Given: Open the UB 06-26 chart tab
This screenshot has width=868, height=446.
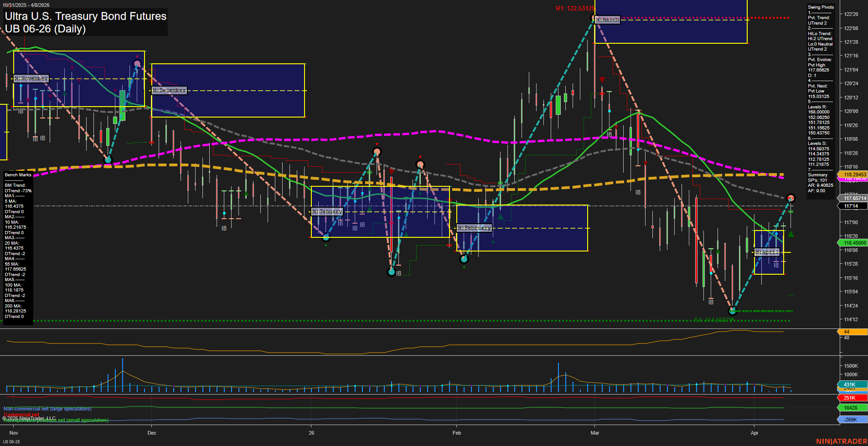Looking at the screenshot, I should (x=12, y=441).
